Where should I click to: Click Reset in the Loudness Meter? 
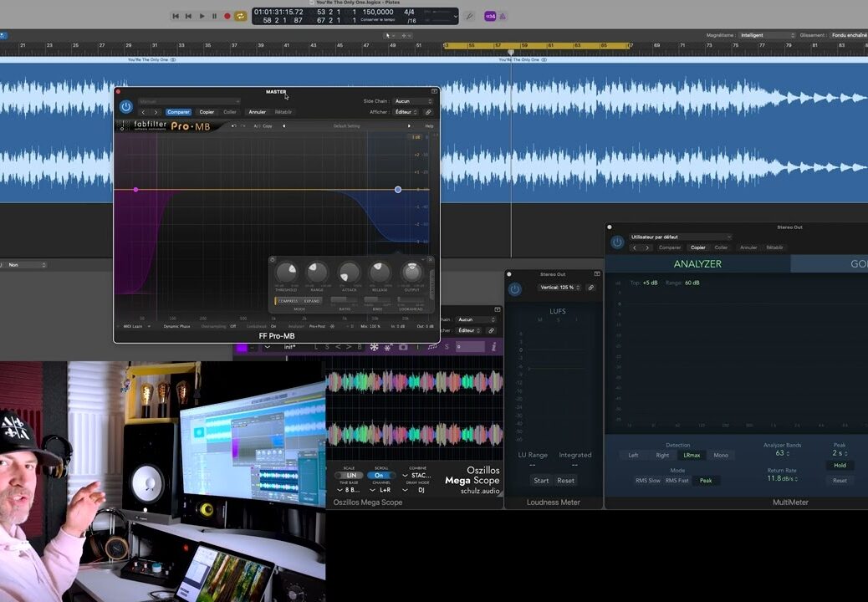565,480
